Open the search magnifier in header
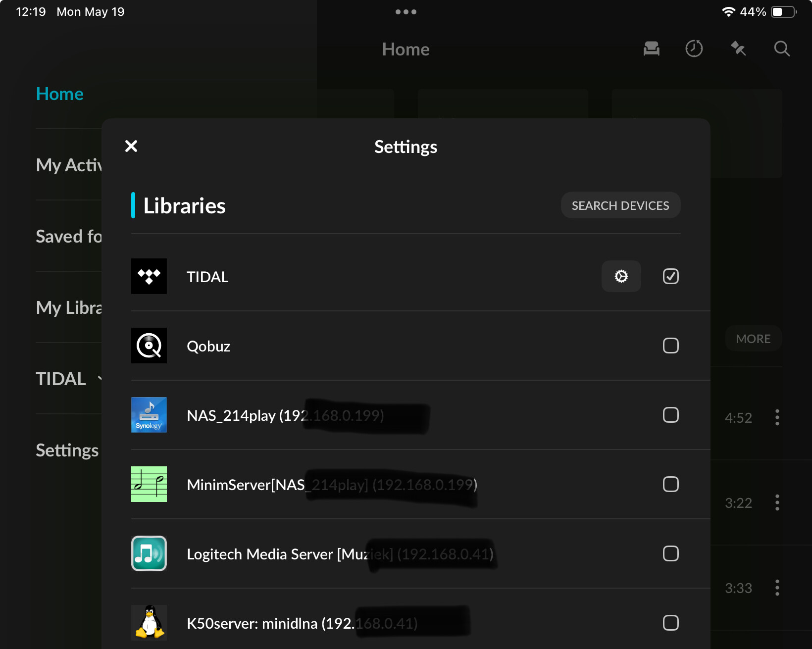 click(x=782, y=49)
